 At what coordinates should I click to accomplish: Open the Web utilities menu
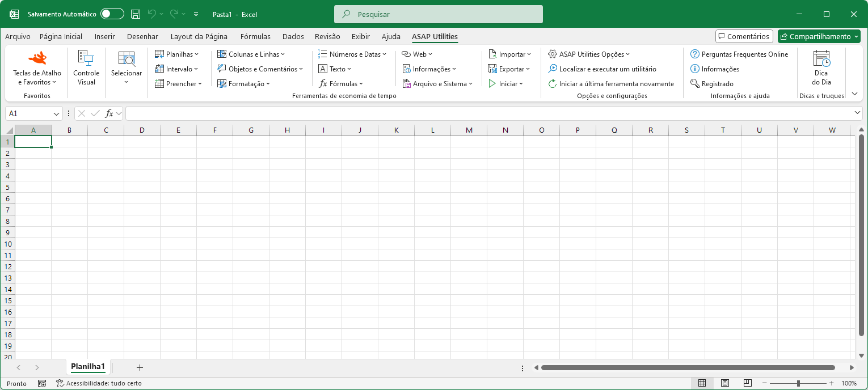tap(417, 54)
